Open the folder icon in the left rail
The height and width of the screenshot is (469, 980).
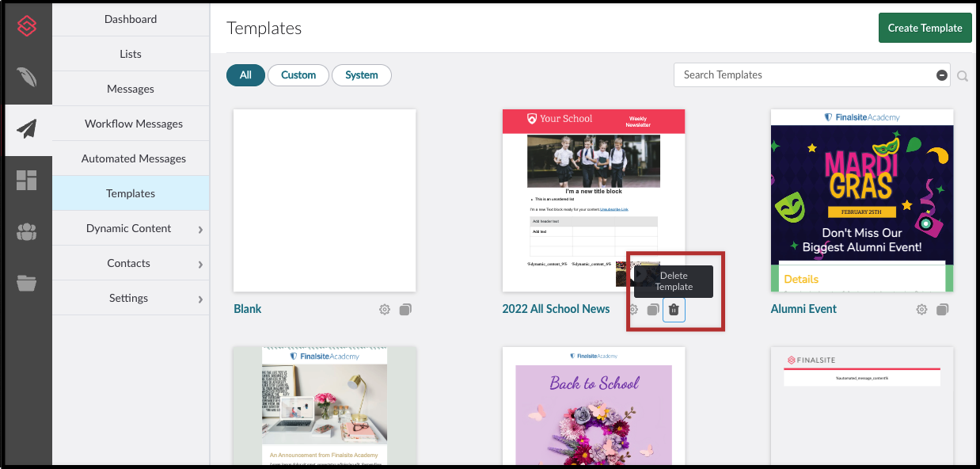point(27,283)
